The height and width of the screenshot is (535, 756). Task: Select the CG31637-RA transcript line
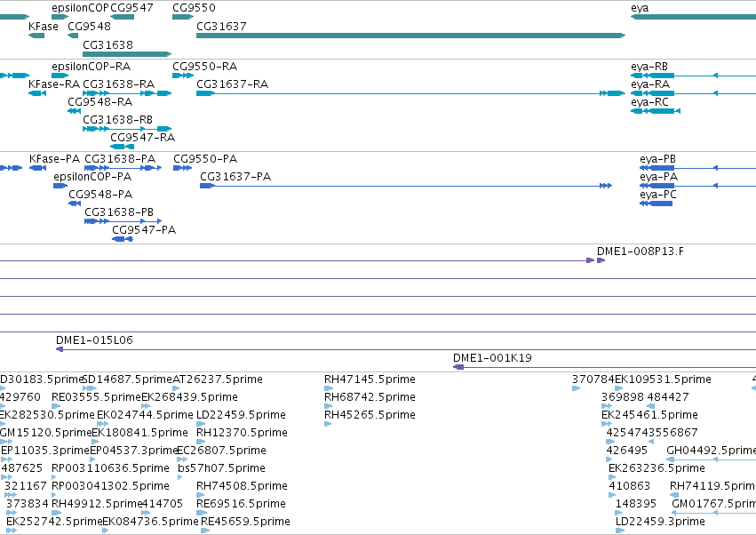point(410,93)
